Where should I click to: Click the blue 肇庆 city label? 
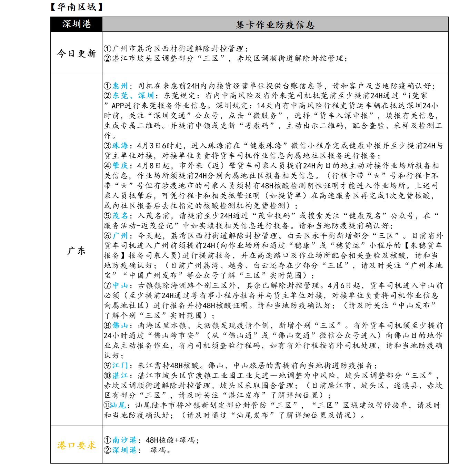click(120, 166)
